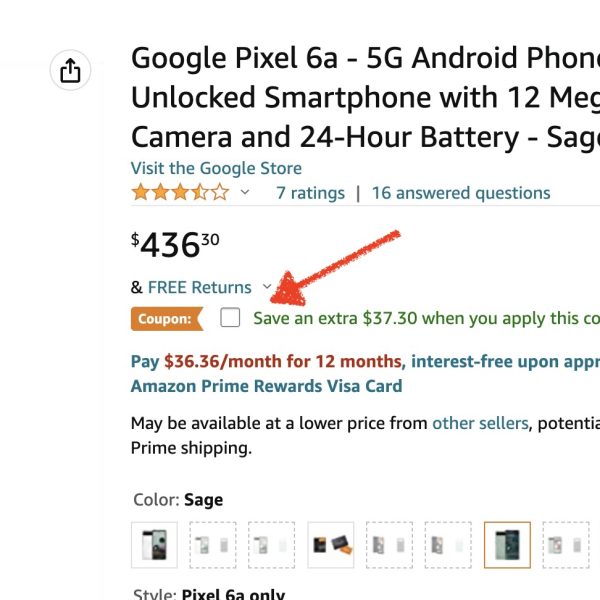Select the third color option swatch
The height and width of the screenshot is (600, 600).
pyautogui.click(x=271, y=545)
